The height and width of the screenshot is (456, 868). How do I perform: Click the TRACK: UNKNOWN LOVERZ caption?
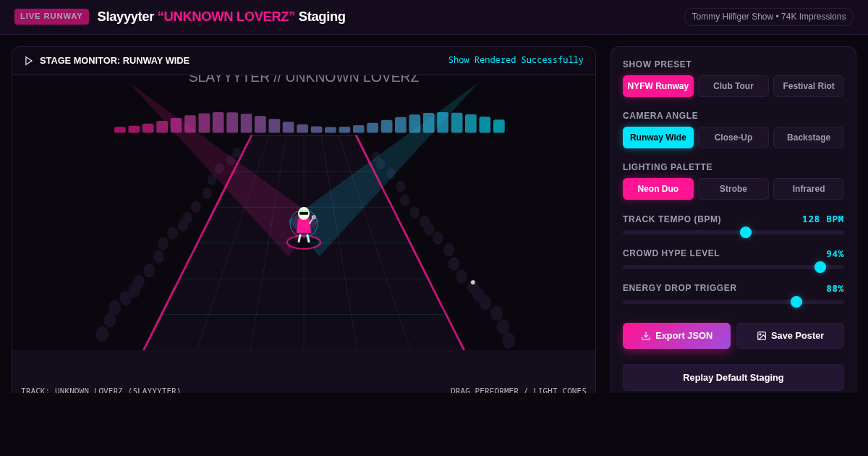click(x=101, y=391)
